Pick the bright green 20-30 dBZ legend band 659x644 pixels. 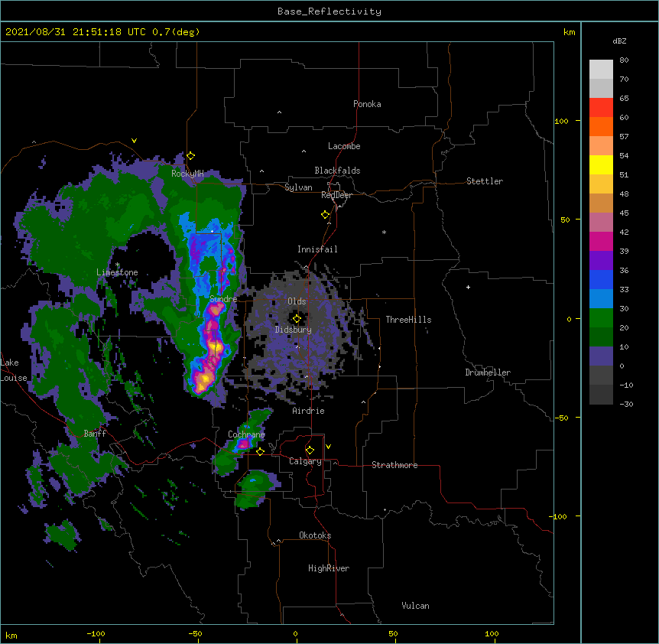point(601,318)
